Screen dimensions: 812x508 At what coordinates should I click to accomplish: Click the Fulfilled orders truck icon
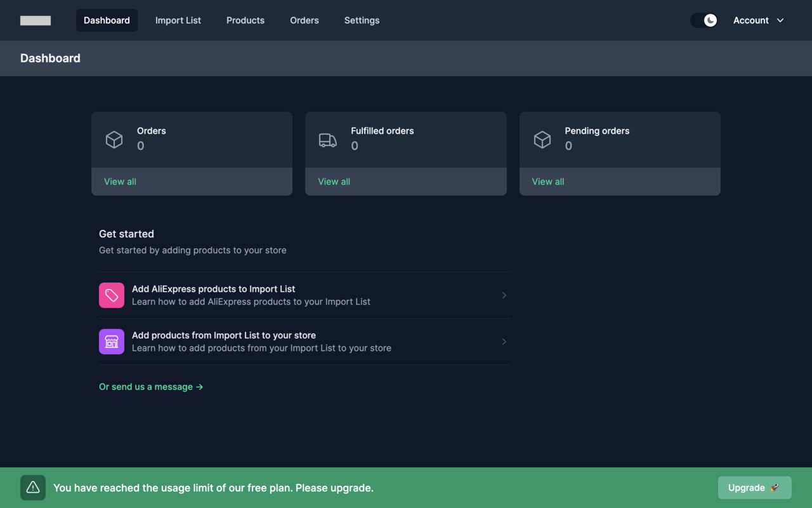click(328, 140)
